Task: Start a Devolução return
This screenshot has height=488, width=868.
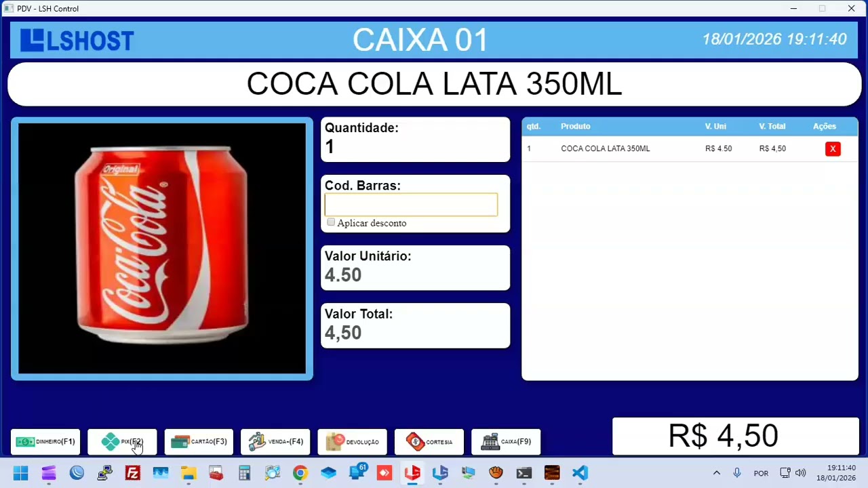Action: pyautogui.click(x=353, y=442)
